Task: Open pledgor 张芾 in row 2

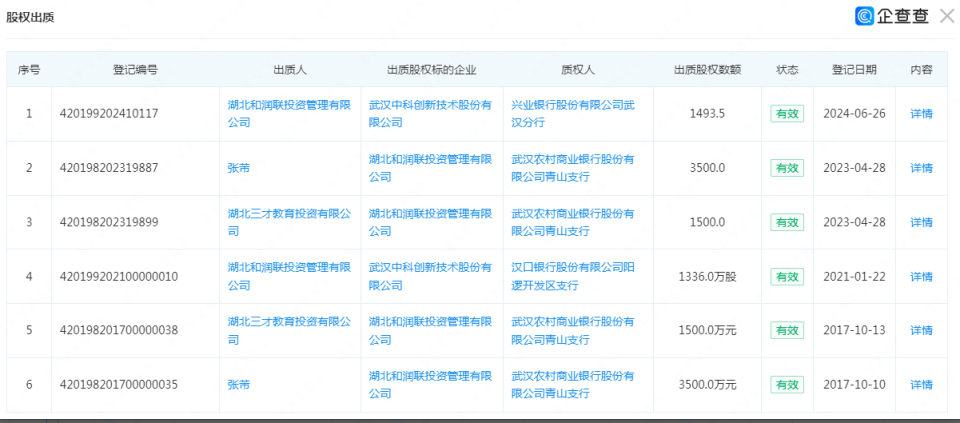Action: (238, 168)
